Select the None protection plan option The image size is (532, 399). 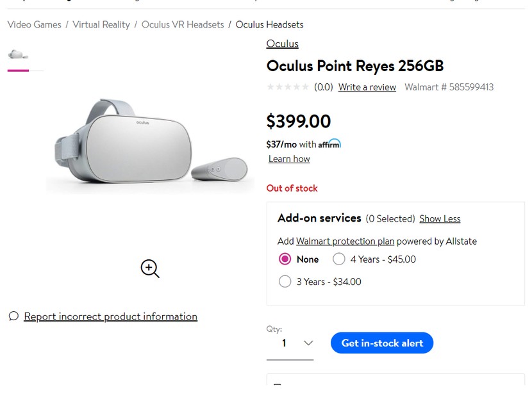285,259
